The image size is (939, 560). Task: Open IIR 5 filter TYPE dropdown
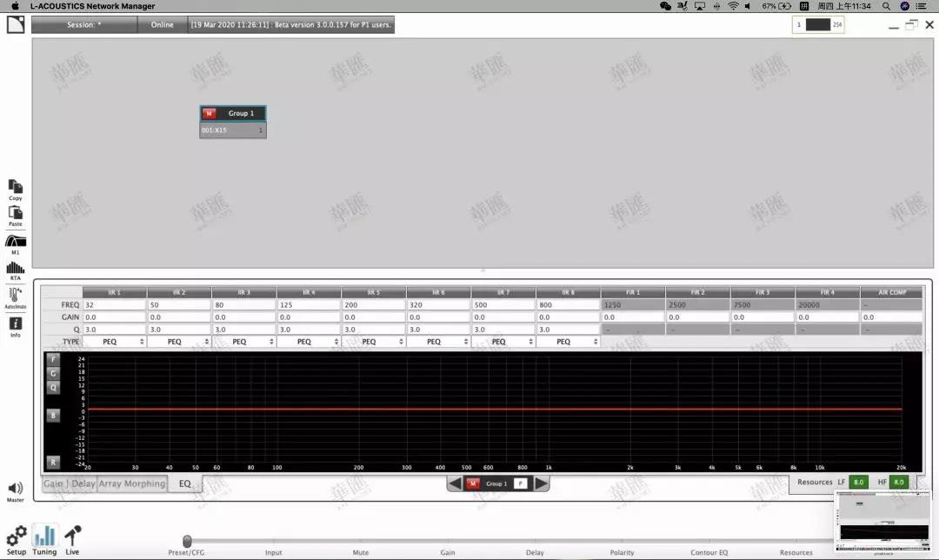[374, 342]
